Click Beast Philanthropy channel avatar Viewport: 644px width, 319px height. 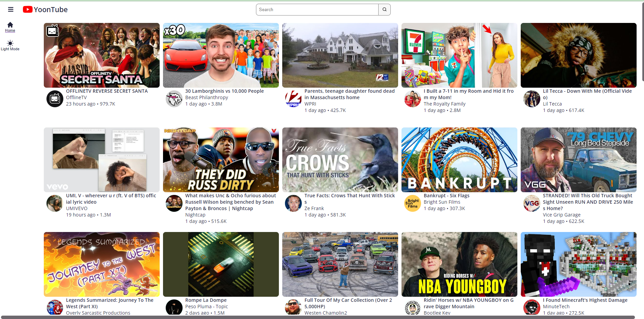[174, 99]
